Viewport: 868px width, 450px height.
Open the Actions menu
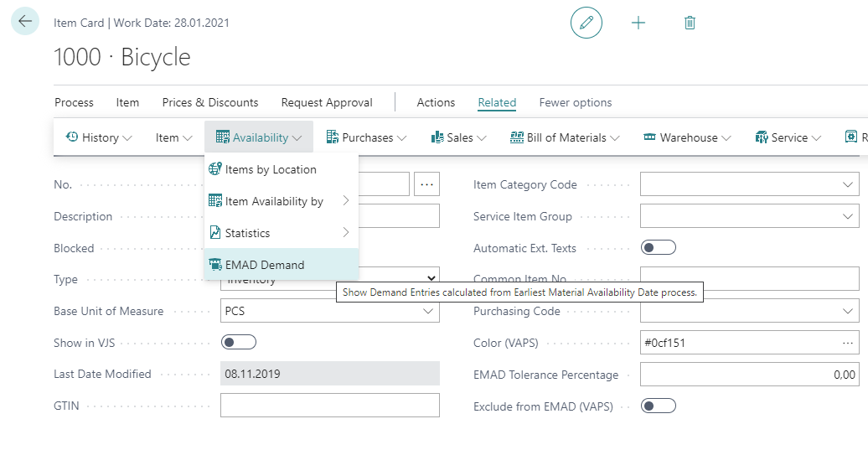point(436,102)
